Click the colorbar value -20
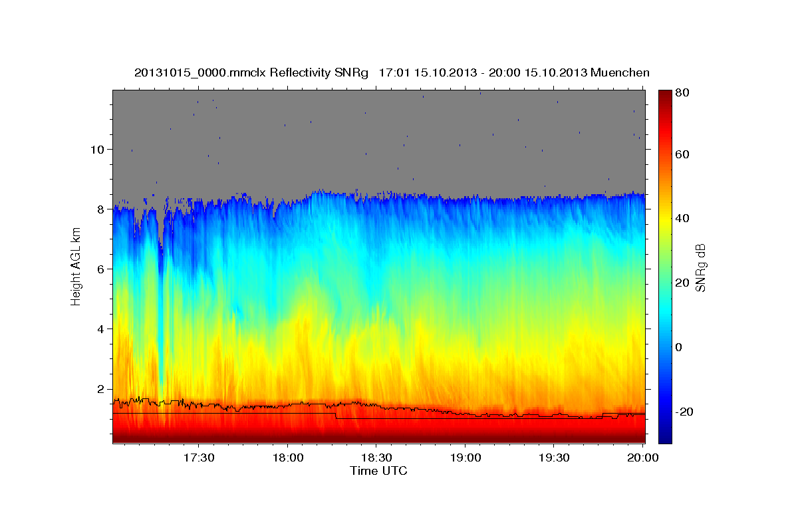This screenshot has width=798, height=532. coord(684,412)
